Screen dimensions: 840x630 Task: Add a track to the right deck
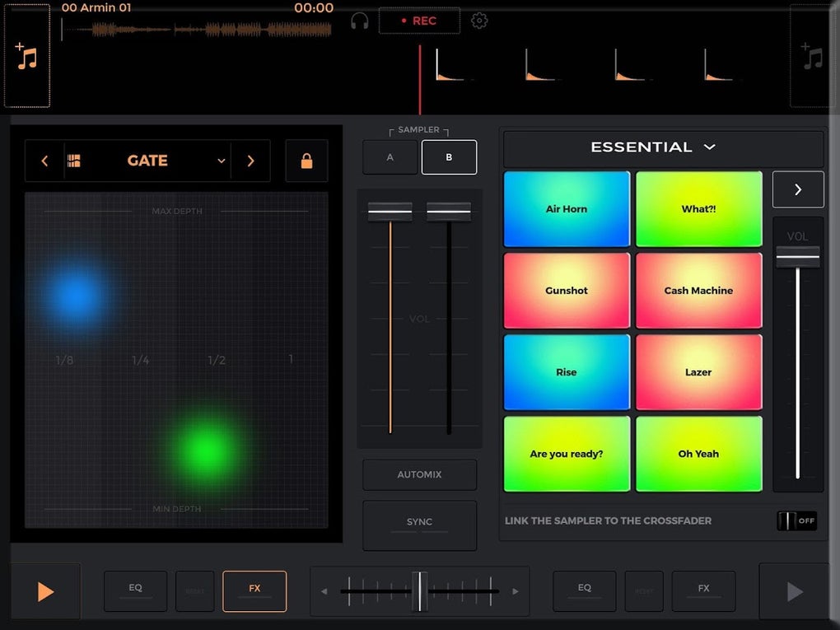tap(813, 56)
